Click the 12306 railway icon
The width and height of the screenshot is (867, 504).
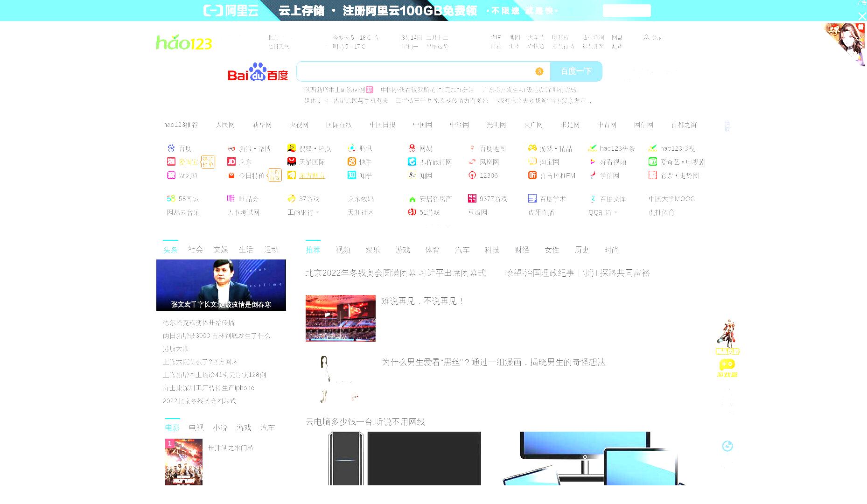472,175
